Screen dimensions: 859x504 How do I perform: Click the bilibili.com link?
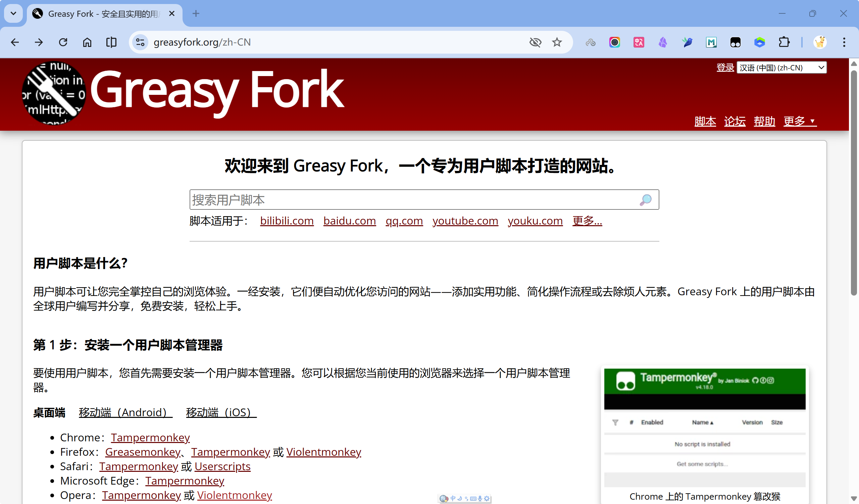[x=287, y=221]
